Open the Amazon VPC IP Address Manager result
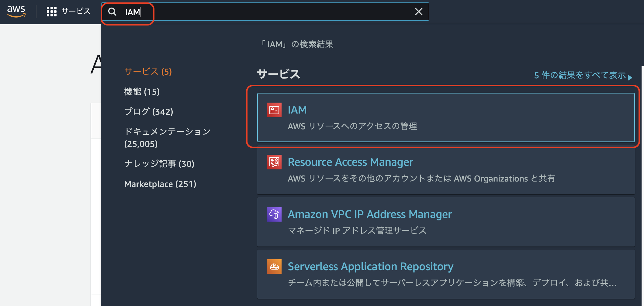644x306 pixels. [370, 214]
